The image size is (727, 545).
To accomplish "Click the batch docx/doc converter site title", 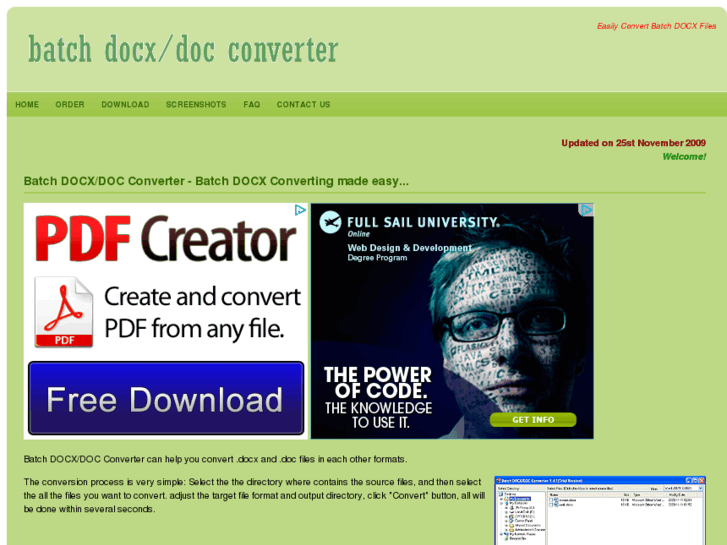I will (183, 50).
